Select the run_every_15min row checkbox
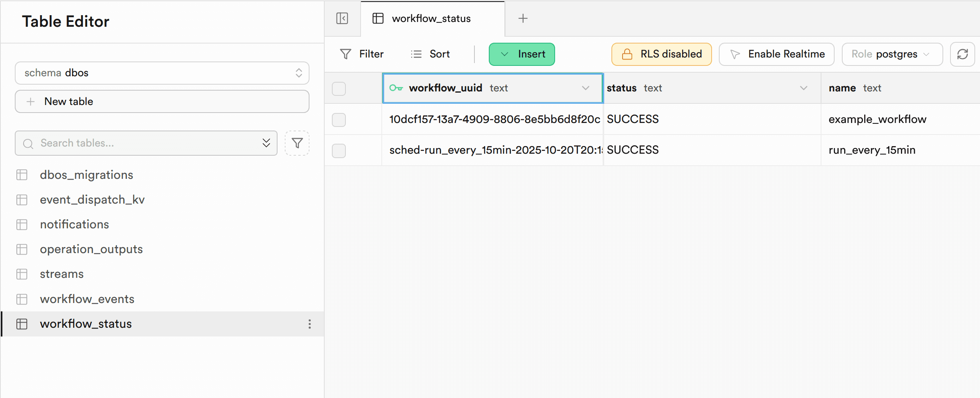The height and width of the screenshot is (398, 980). click(339, 150)
